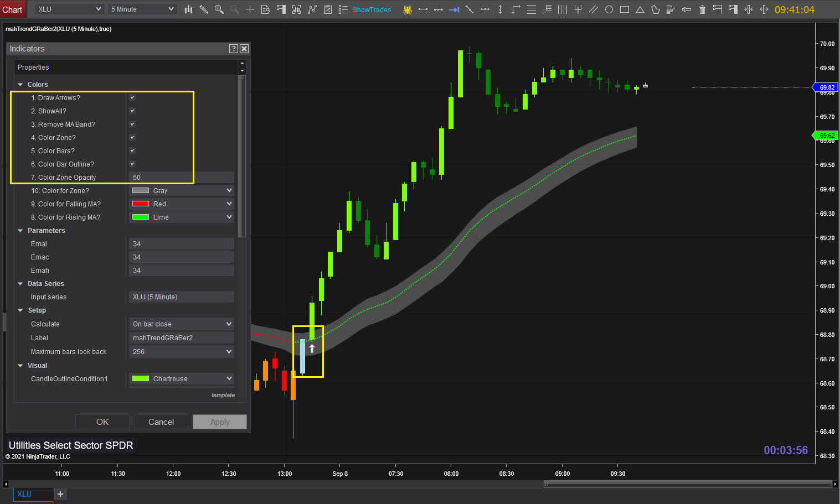Select the Andrews pitchfork tool

[578, 9]
